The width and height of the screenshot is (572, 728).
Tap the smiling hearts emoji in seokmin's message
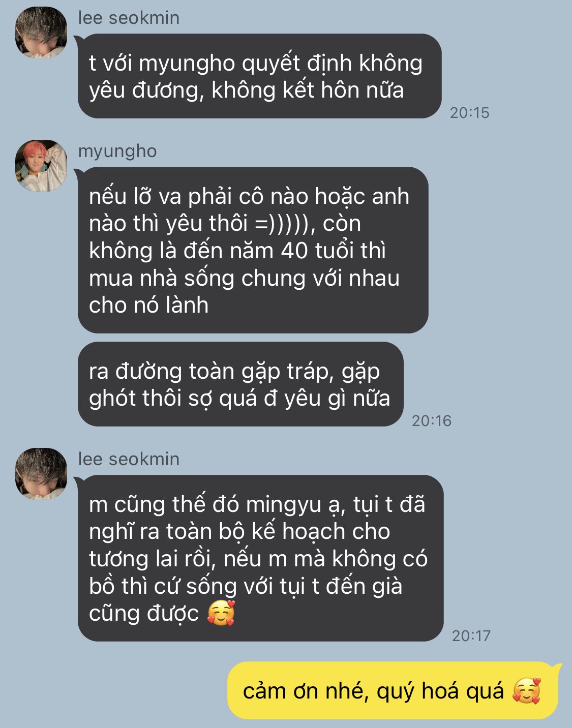pos(221,613)
